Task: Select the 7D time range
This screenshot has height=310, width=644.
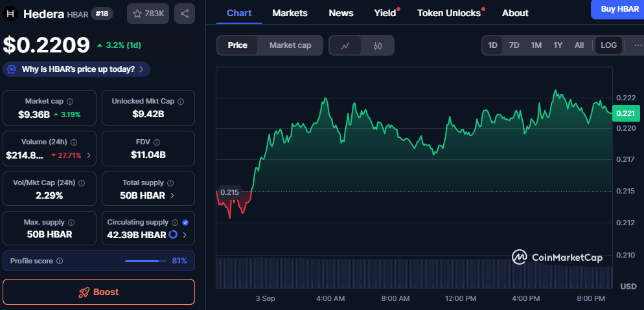Action: click(514, 45)
